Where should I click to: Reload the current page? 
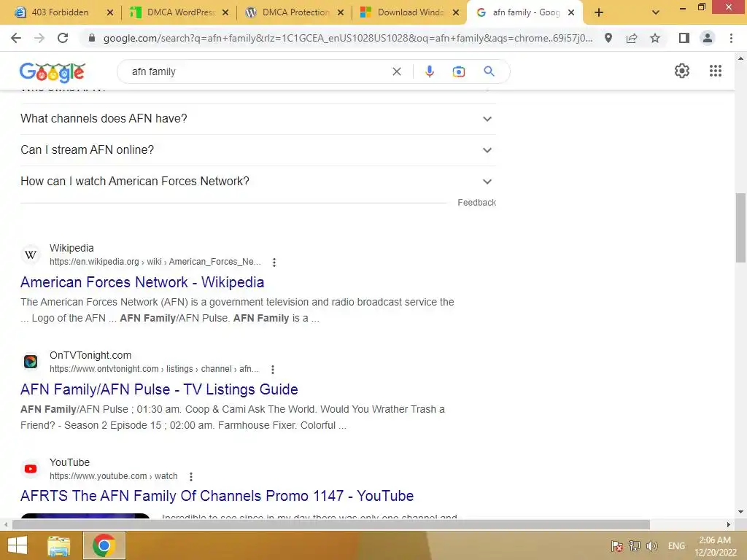point(63,38)
